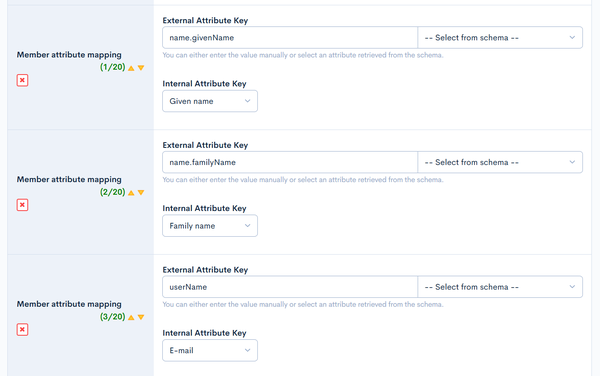Click Internal Attribute Key label above Given name
Screen dimensions: 600x376
(204, 83)
